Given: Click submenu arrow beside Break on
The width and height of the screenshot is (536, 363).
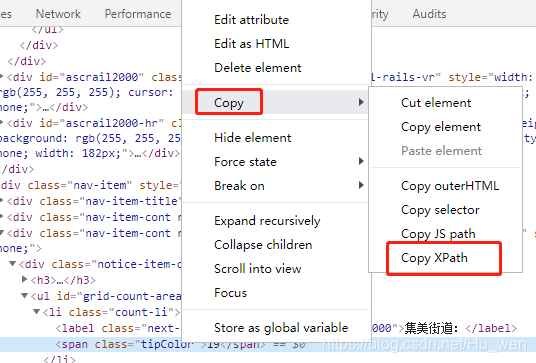Looking at the screenshot, I should coord(361,185).
